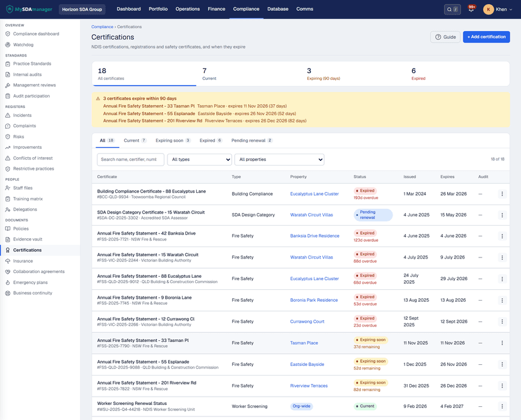This screenshot has height=420, width=521.
Task: Open the Riverview Terraces property link
Action: point(309,386)
